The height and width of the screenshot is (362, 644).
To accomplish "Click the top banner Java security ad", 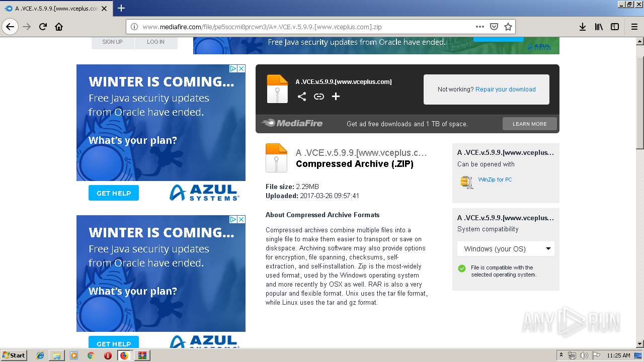I will [376, 45].
